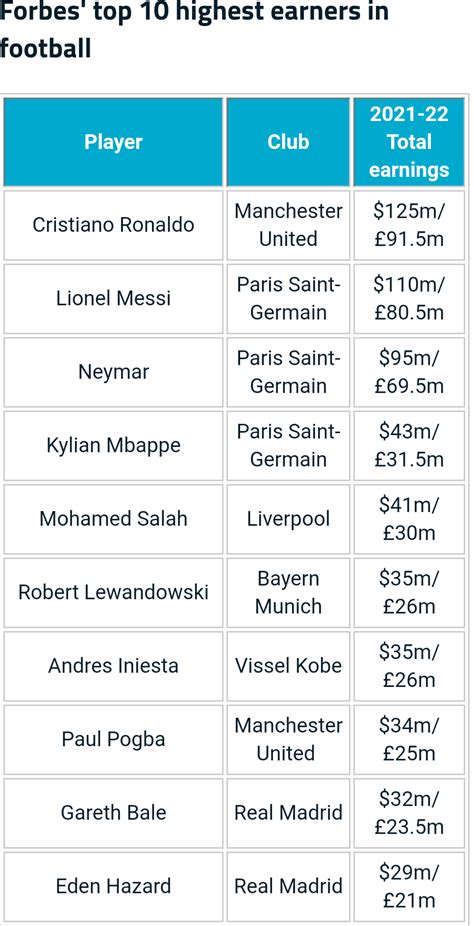The image size is (474, 926).
Task: Select the Kylian Mbappe cell
Action: coord(113,445)
